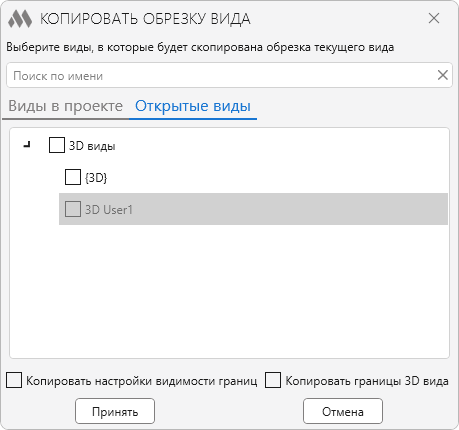Tick the {3D} view checkbox

tap(73, 177)
